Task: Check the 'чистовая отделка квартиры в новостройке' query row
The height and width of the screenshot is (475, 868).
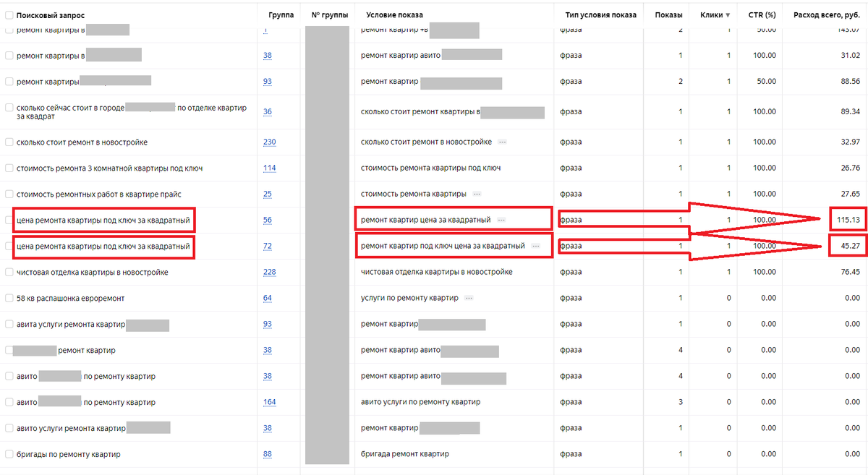Action: [9, 273]
